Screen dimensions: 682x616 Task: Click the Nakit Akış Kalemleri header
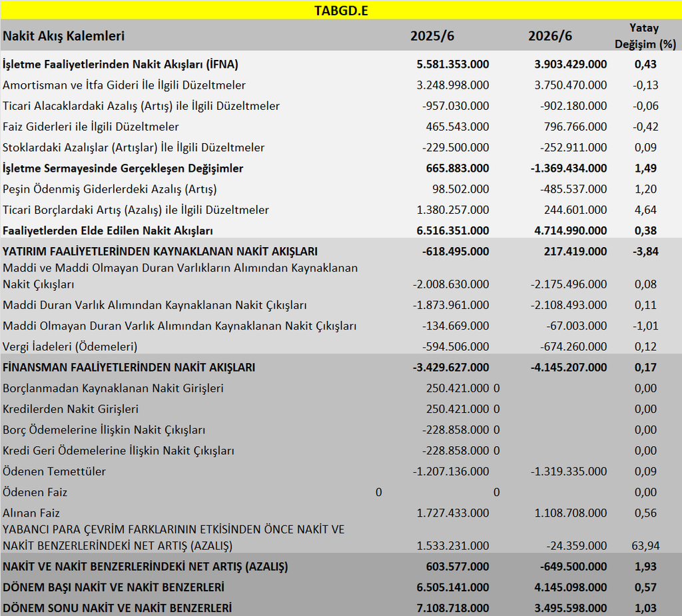63,36
